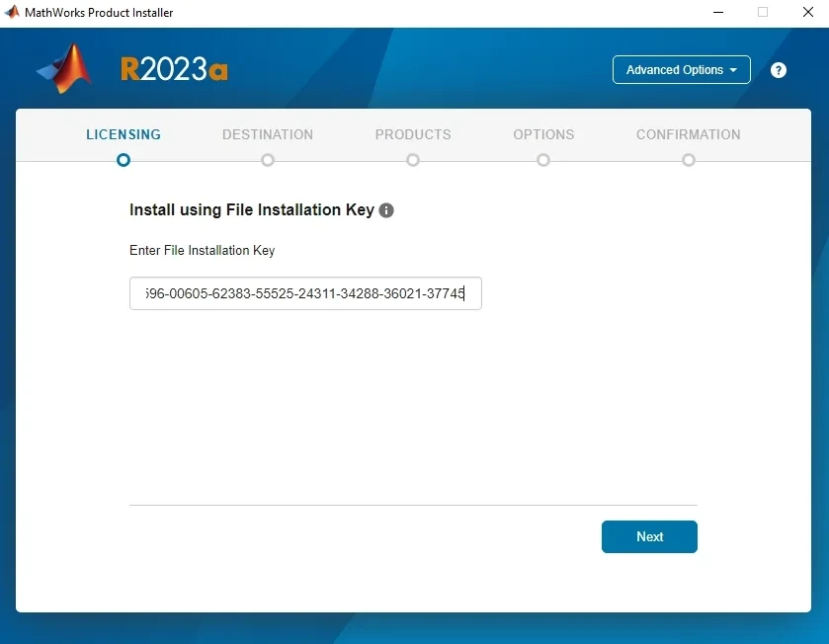
Task: Select the PRODUCTS step tab
Action: click(x=413, y=134)
